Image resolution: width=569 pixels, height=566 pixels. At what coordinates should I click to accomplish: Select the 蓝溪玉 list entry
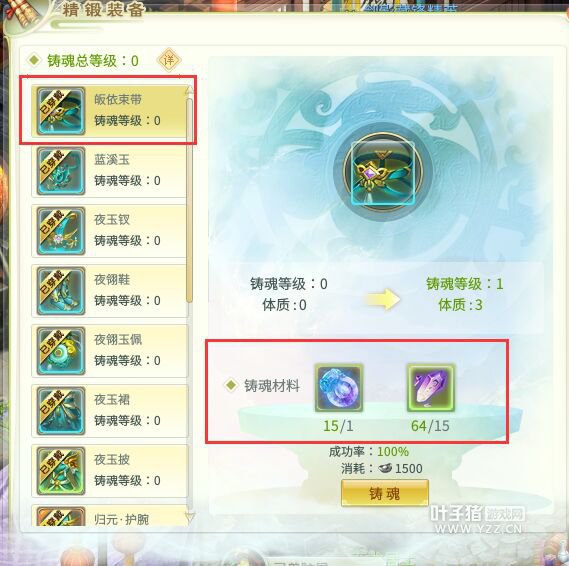point(110,171)
